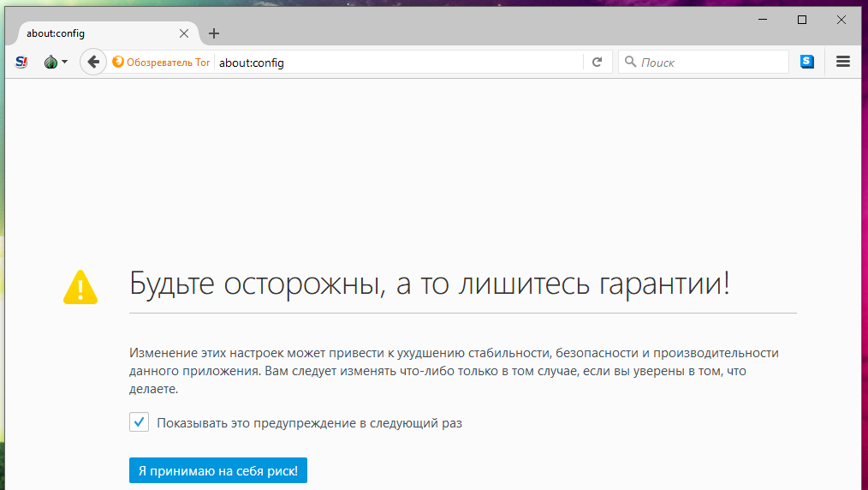
Task: Select the about:config tab
Action: [94, 33]
